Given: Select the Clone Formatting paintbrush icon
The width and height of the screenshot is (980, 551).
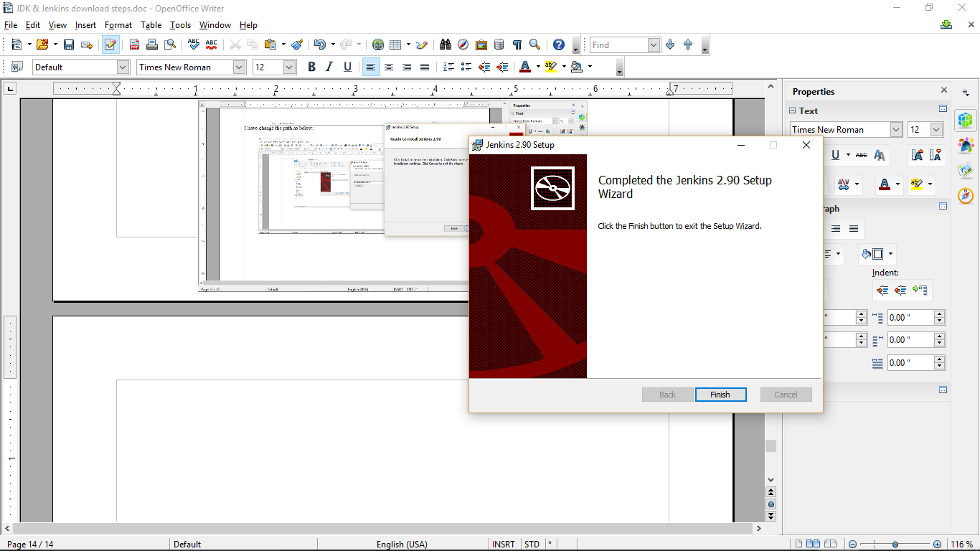Looking at the screenshot, I should pyautogui.click(x=298, y=44).
